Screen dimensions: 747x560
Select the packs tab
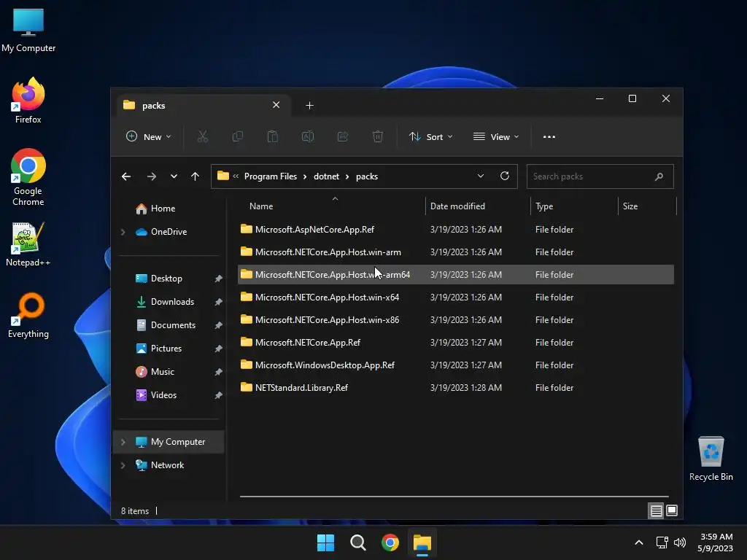click(x=204, y=105)
